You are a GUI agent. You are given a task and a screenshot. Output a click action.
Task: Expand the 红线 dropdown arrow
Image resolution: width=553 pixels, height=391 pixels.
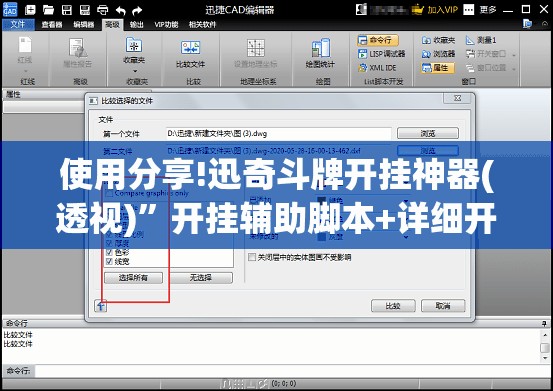pos(25,71)
